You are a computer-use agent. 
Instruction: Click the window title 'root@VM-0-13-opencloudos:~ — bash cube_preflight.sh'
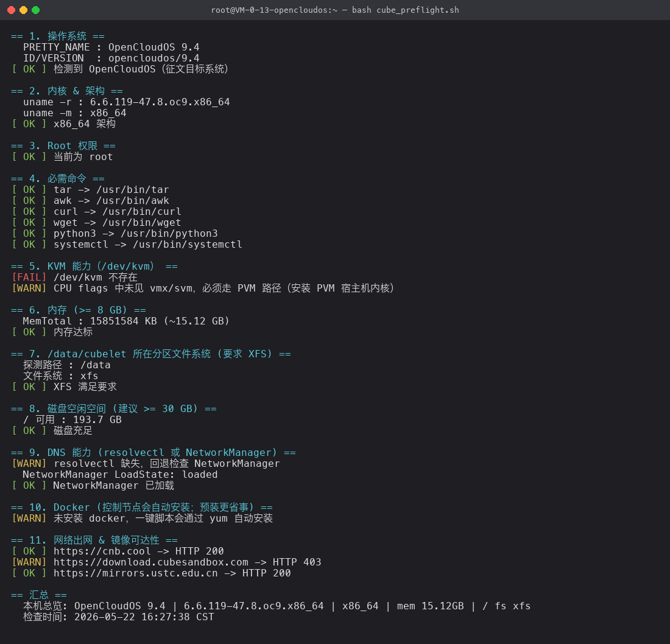click(x=335, y=10)
